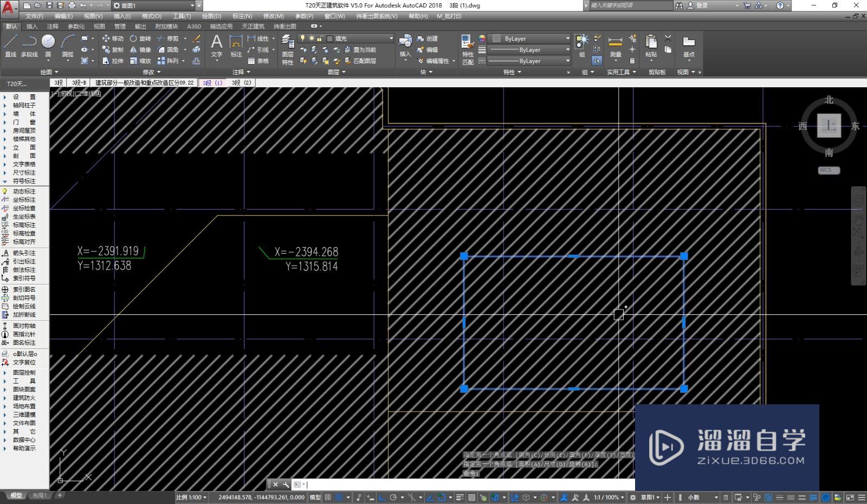Click the Erase tool icon in Modify panel
Image resolution: width=867 pixels, height=504 pixels.
pos(196,38)
